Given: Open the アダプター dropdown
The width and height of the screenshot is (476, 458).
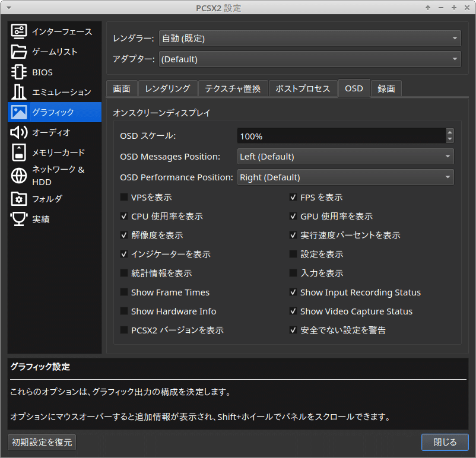Looking at the screenshot, I should click(310, 59).
